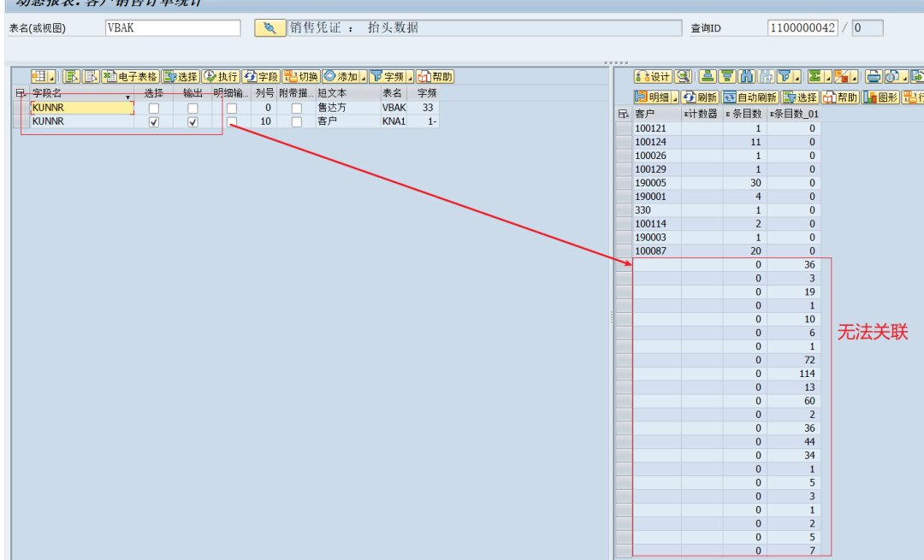
Task: Click the 图形 chart button
Action: point(880,97)
